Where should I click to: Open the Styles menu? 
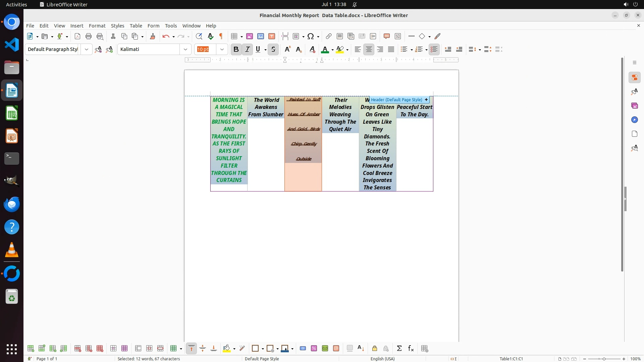tap(117, 26)
